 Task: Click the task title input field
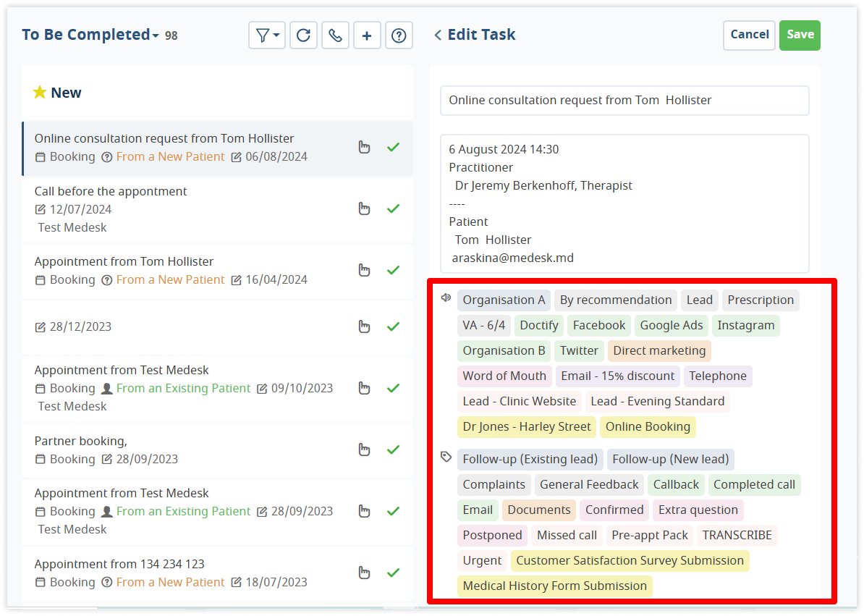(625, 101)
